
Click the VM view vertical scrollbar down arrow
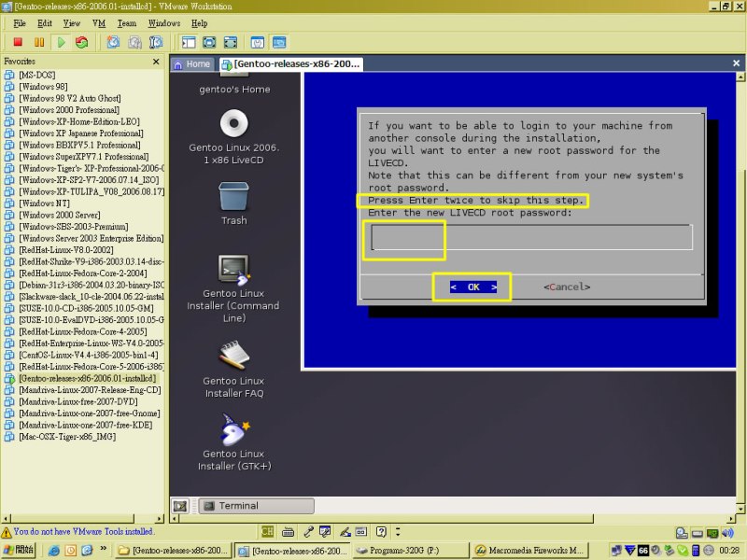point(740,509)
